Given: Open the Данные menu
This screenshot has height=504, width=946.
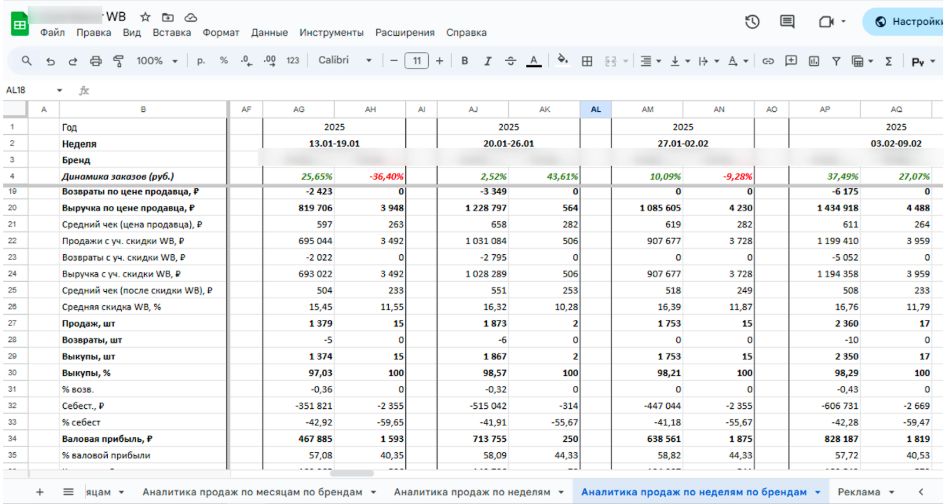Looking at the screenshot, I should pyautogui.click(x=269, y=33).
